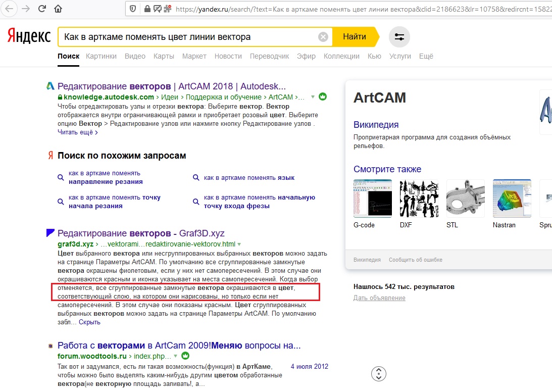Click the green crown badge on Autodesk result
This screenshot has height=392, width=552.
click(323, 96)
